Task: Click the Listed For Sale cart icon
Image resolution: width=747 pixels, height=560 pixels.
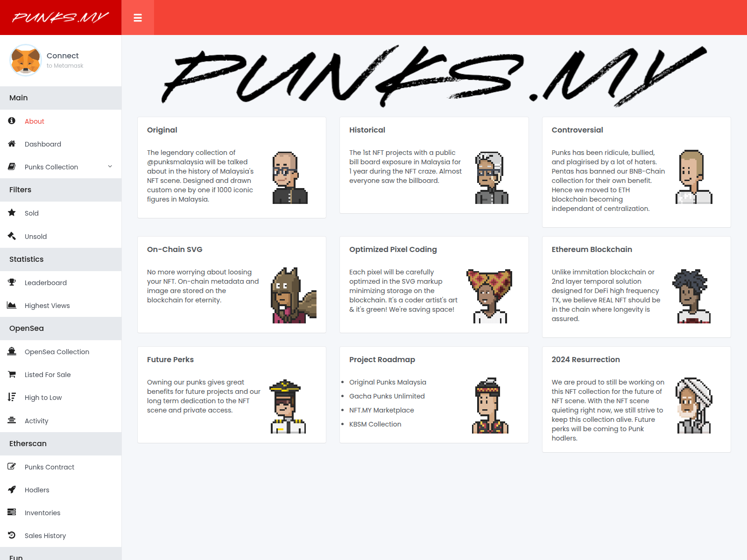Action: 12,374
